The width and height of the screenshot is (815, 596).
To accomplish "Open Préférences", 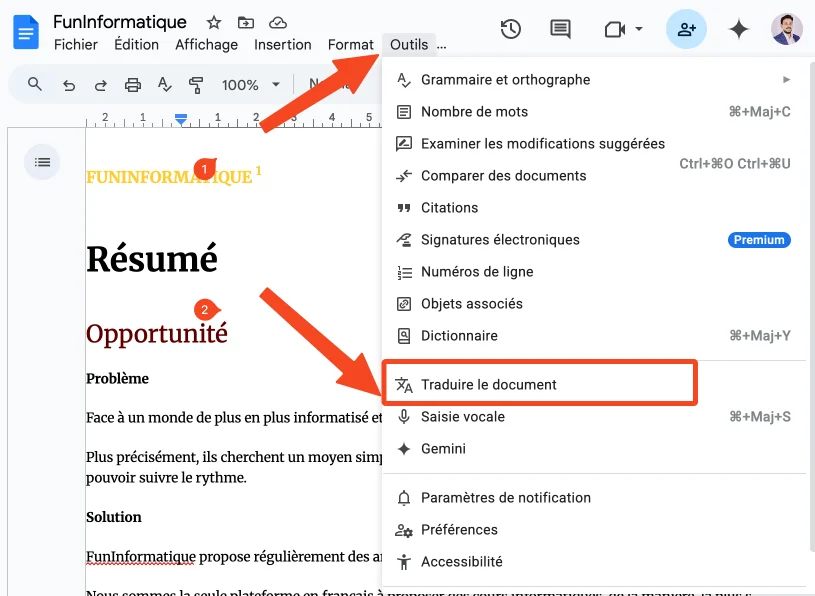I will click(593, 530).
